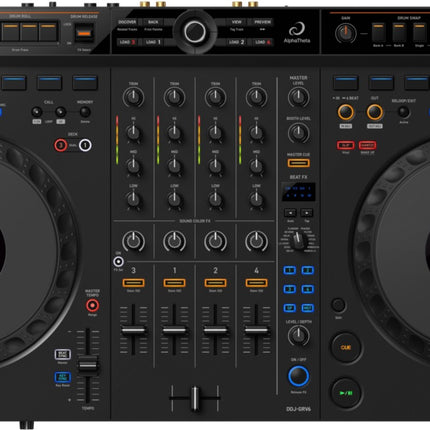
Task: Click the Reloop/Exit button
Action: click(x=404, y=112)
